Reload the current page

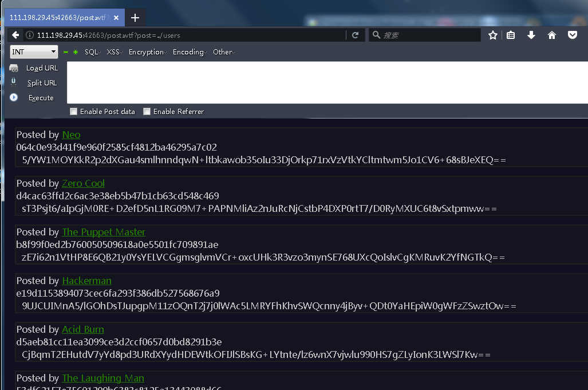click(355, 36)
